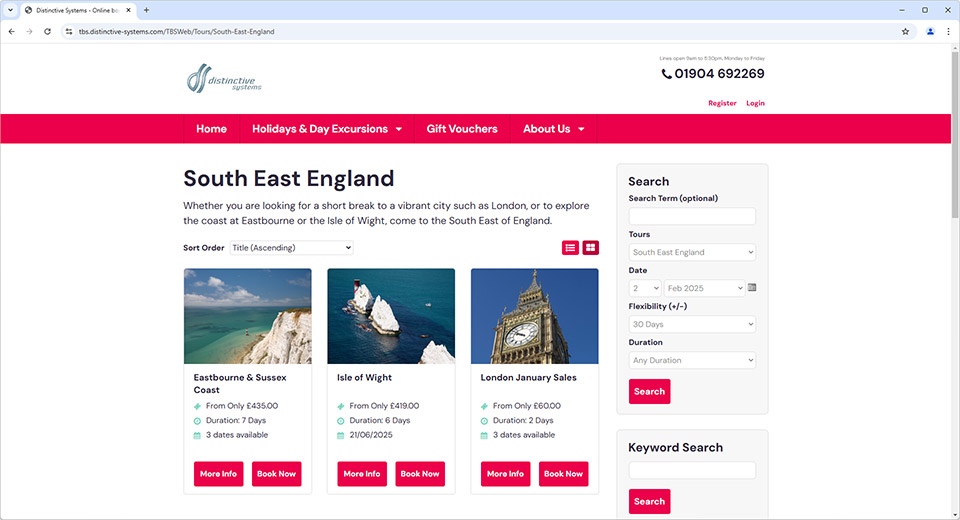This screenshot has width=960, height=520.
Task: Open the Big Ben London thumbnail
Action: pyautogui.click(x=534, y=316)
